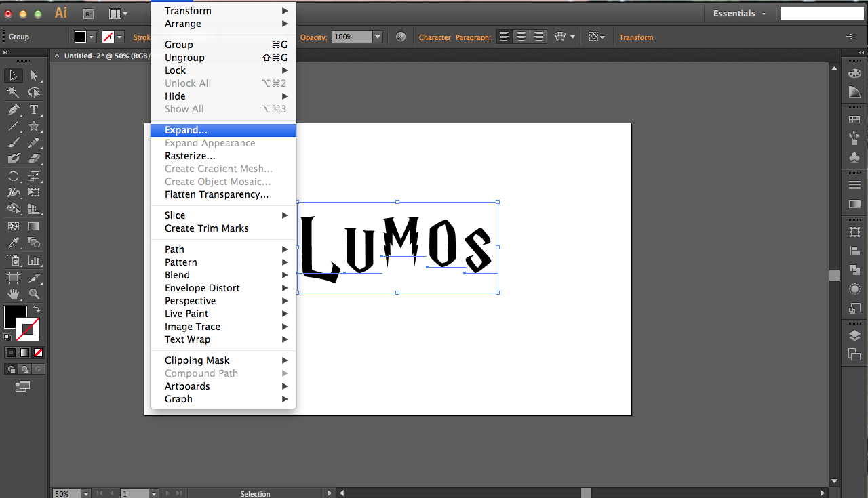Click Expand... in the Object menu

(x=223, y=130)
